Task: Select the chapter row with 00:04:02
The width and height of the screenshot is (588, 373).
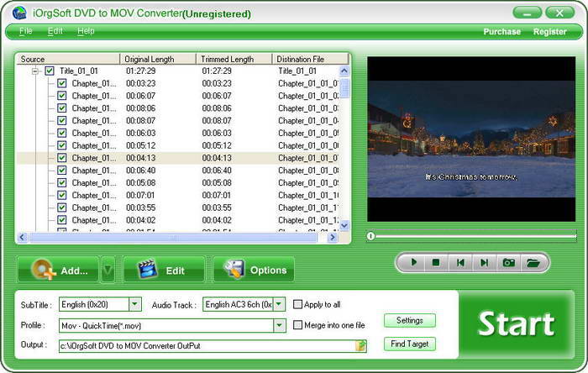Action: click(x=177, y=219)
